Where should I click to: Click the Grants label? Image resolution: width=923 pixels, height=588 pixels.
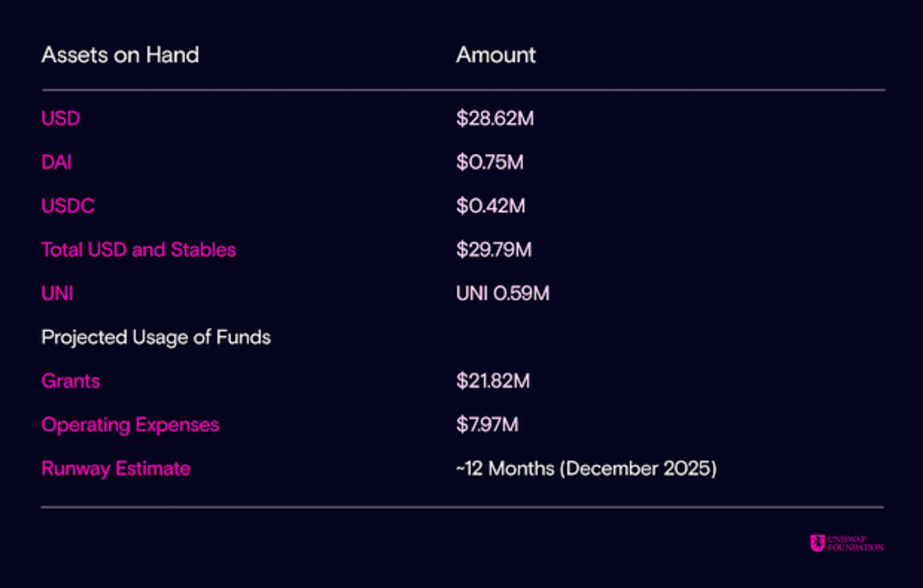70,381
